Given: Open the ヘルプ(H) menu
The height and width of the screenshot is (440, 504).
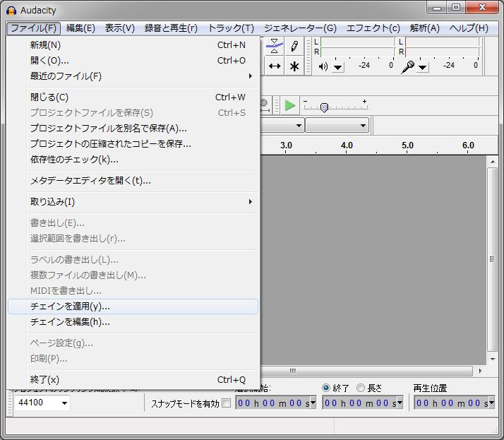Looking at the screenshot, I should pyautogui.click(x=469, y=28).
